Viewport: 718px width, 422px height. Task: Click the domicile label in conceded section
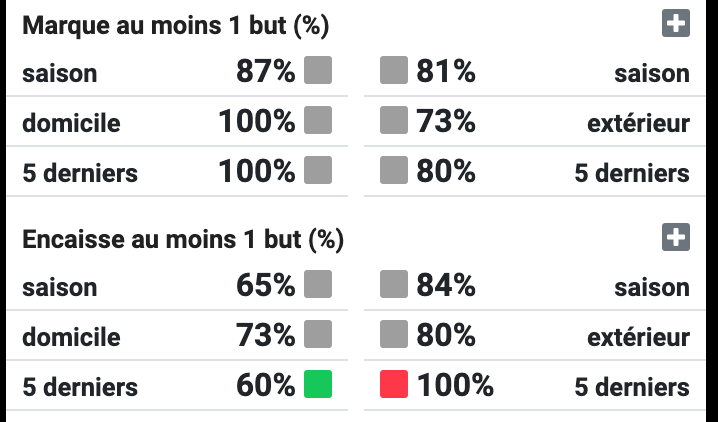tap(71, 337)
